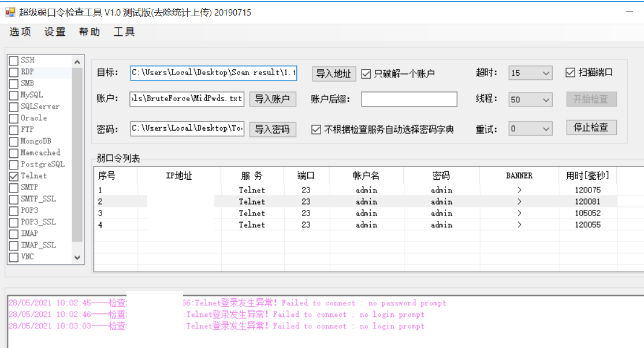Uncheck the Telnet service checkbox
Screen dimensions: 644x348
[14, 176]
